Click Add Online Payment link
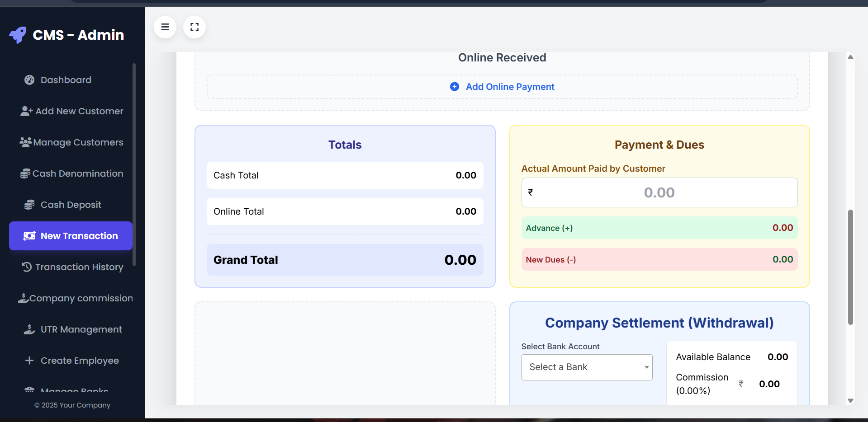Viewport: 868px width, 422px height. [x=510, y=87]
